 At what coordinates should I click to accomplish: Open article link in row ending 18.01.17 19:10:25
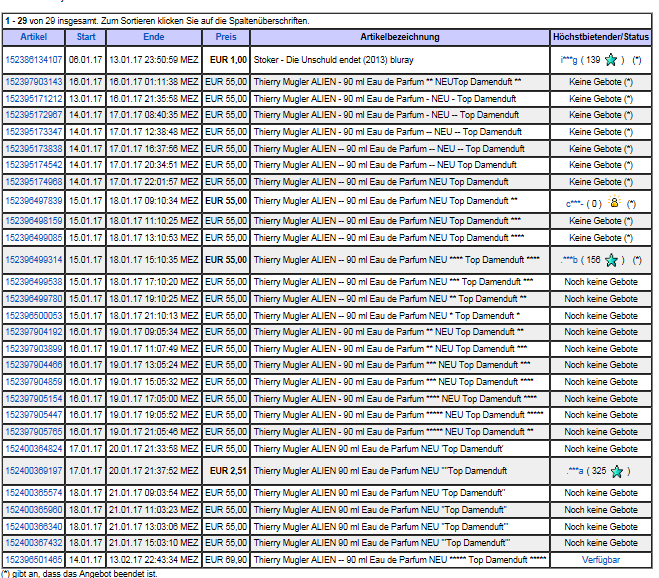34,299
